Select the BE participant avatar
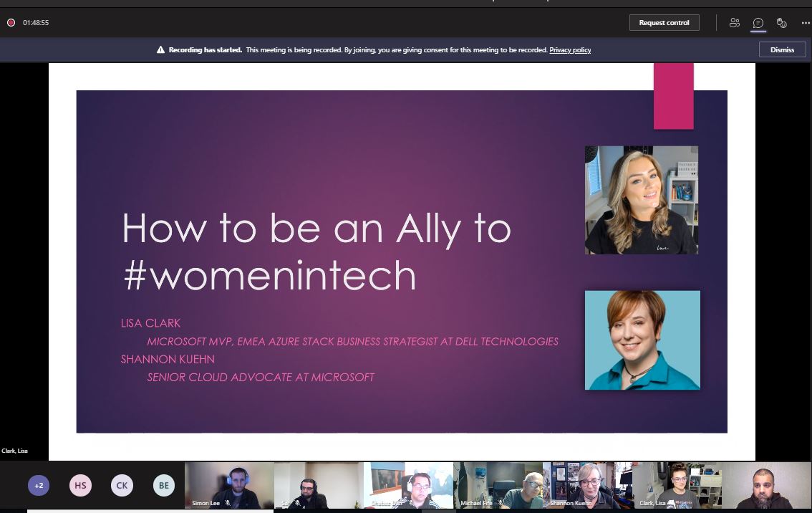The image size is (812, 513). [x=164, y=486]
